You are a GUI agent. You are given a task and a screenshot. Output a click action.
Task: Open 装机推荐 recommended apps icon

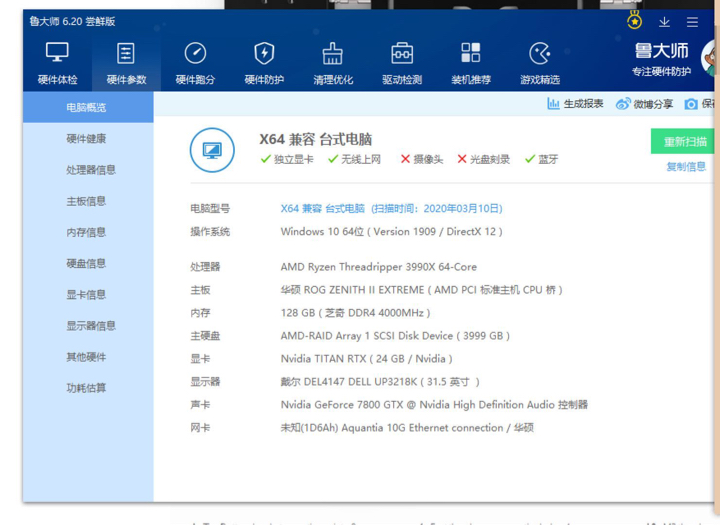471,54
